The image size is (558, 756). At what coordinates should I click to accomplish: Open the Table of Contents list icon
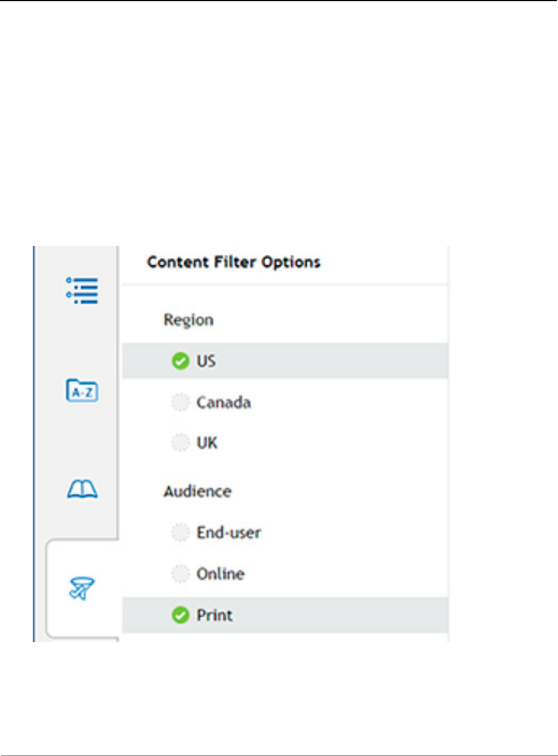pos(82,291)
